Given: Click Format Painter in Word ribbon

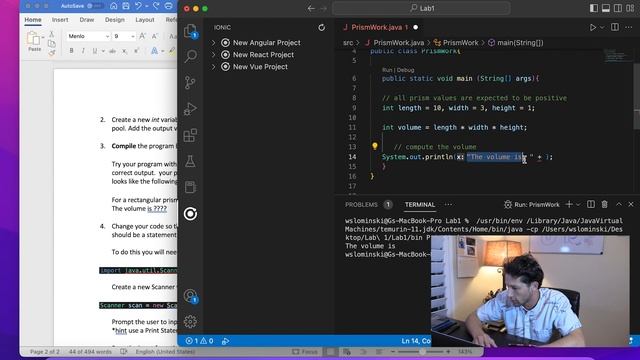Looking at the screenshot, I should click(51, 53).
